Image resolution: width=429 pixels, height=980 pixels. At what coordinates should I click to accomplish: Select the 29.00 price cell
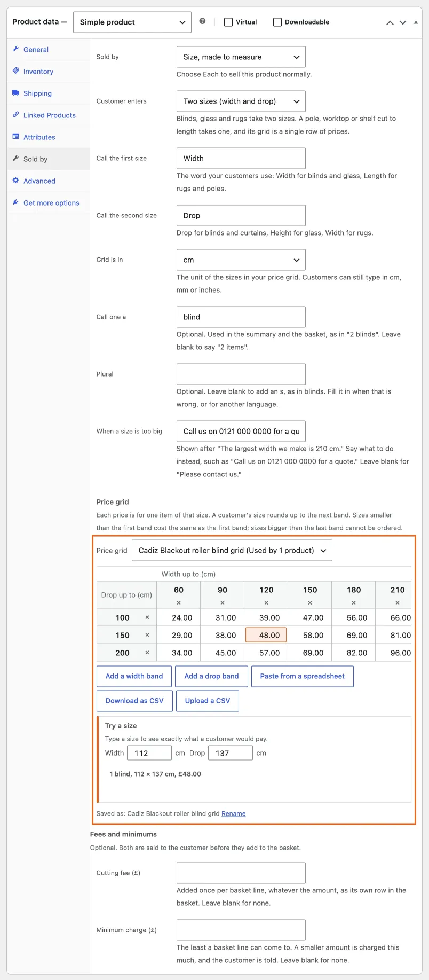pos(179,635)
